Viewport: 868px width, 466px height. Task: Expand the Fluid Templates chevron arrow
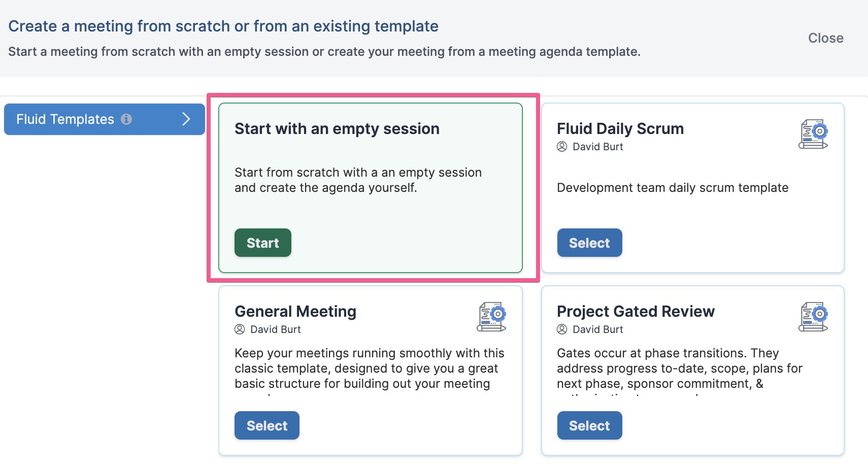pos(186,119)
